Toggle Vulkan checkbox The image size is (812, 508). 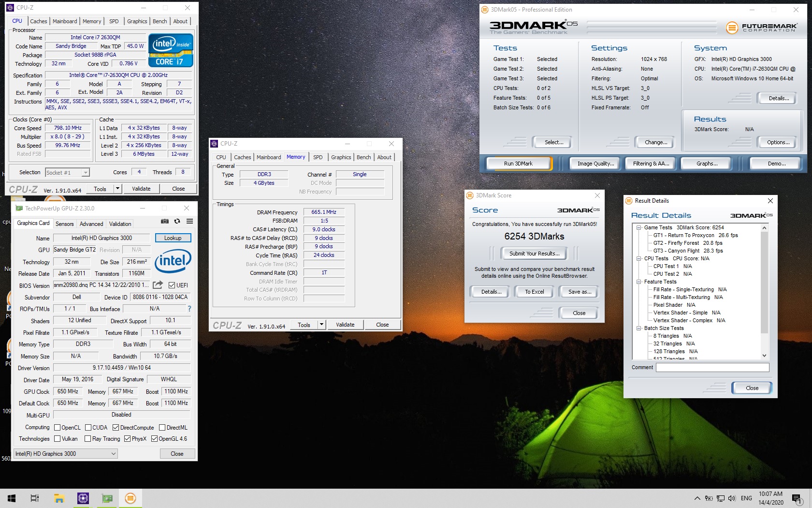[x=57, y=439]
